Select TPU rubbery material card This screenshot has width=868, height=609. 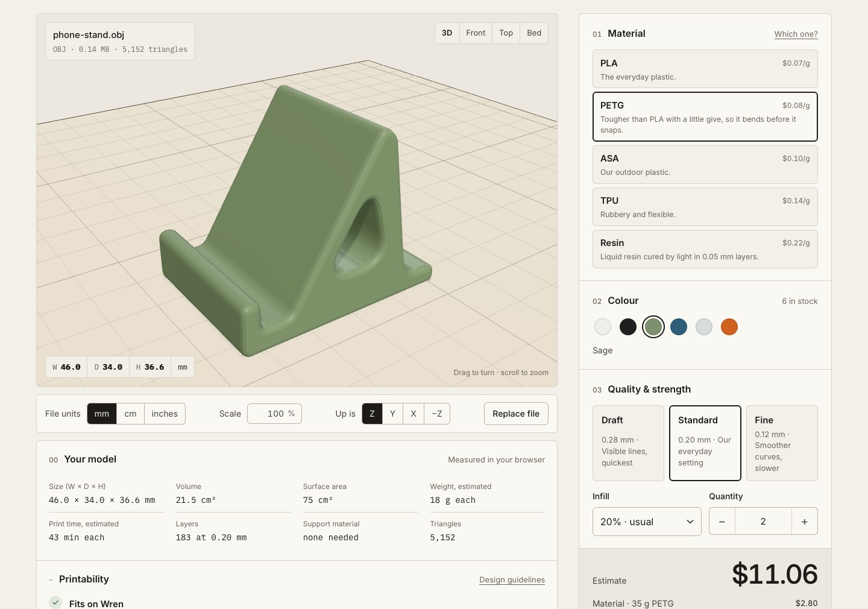(x=705, y=206)
